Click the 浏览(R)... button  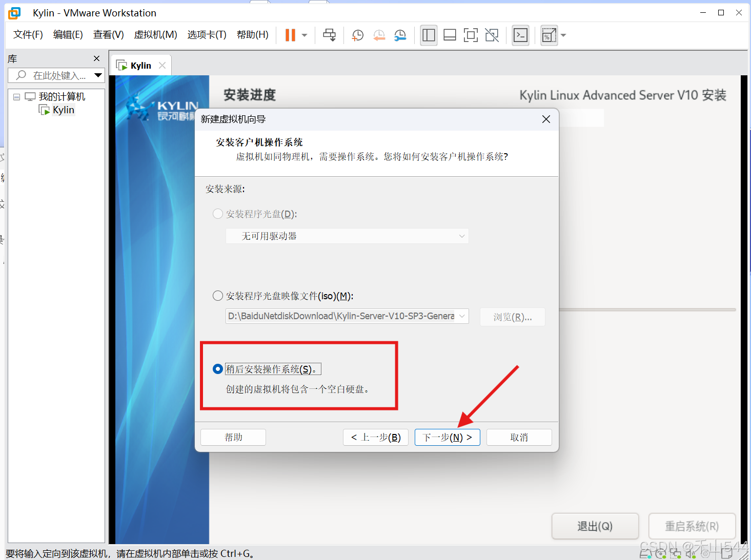pos(513,317)
